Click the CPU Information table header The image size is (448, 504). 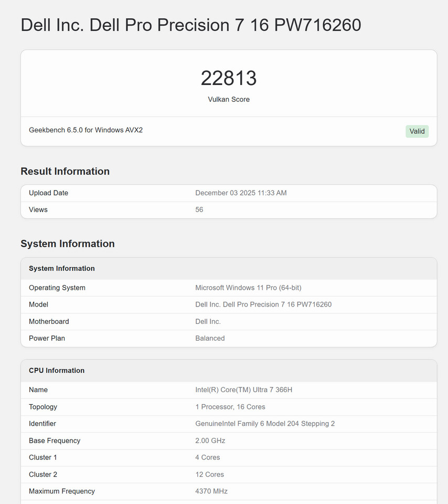click(57, 370)
